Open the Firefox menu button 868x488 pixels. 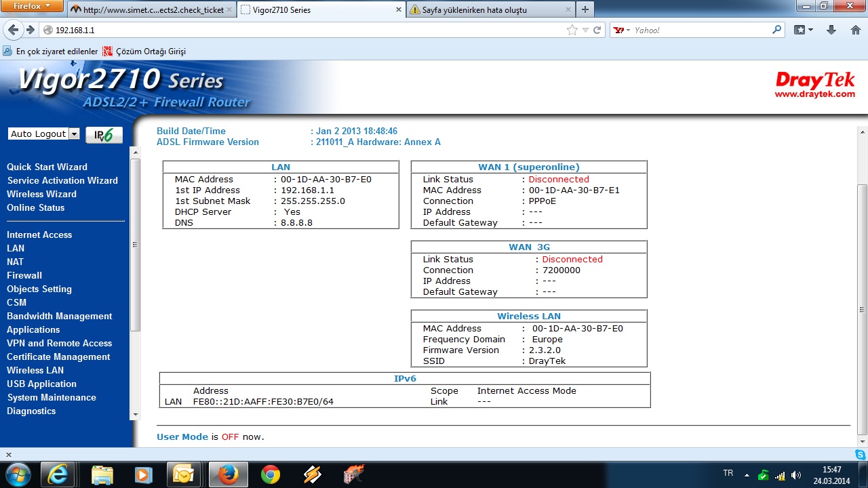(x=32, y=6)
